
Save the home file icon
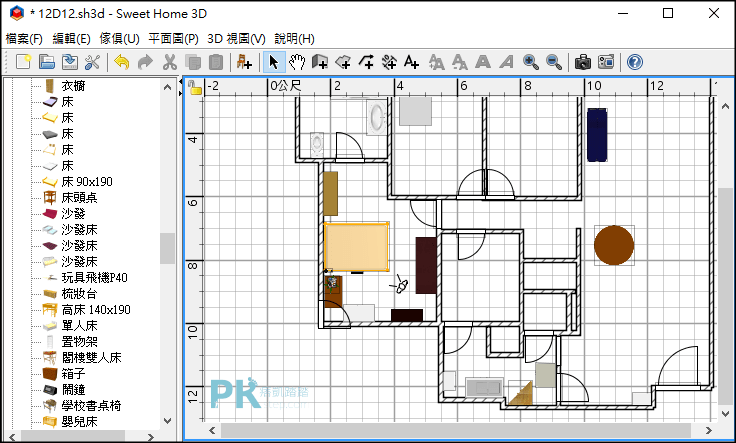point(70,61)
